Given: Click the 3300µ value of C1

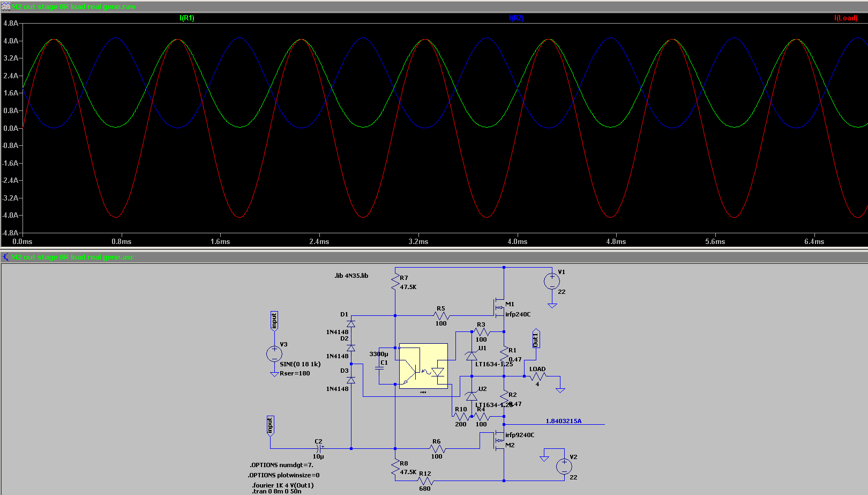Looking at the screenshot, I should pos(379,354).
